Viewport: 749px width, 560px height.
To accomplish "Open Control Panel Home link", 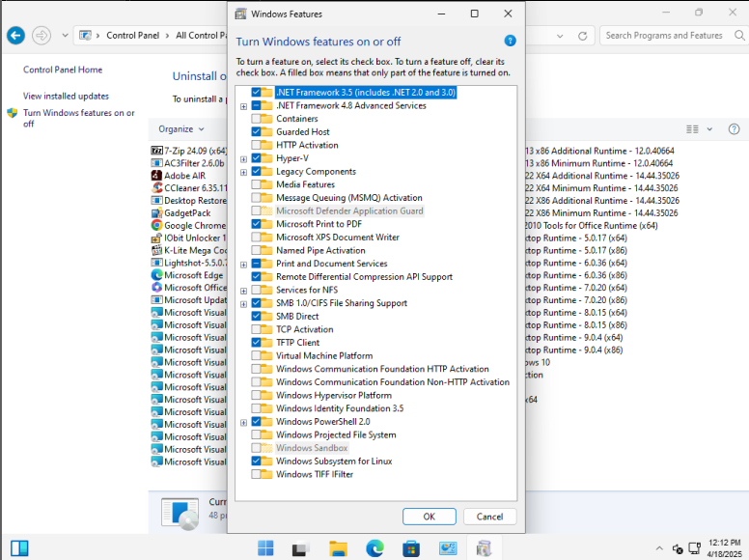I will (63, 70).
